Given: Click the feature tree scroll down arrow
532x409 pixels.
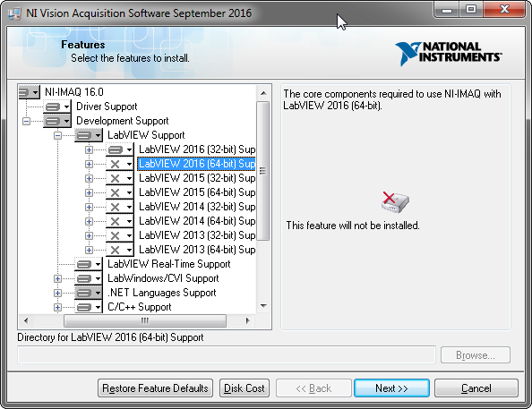Looking at the screenshot, I should click(263, 306).
